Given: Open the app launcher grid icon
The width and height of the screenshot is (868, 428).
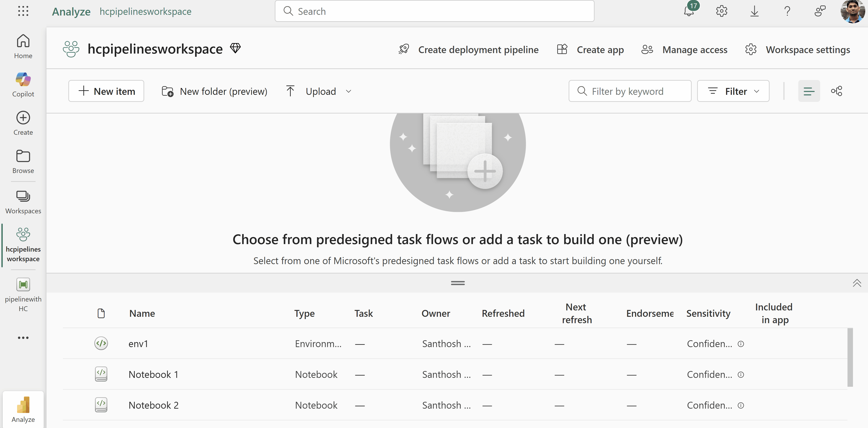Looking at the screenshot, I should [x=23, y=11].
